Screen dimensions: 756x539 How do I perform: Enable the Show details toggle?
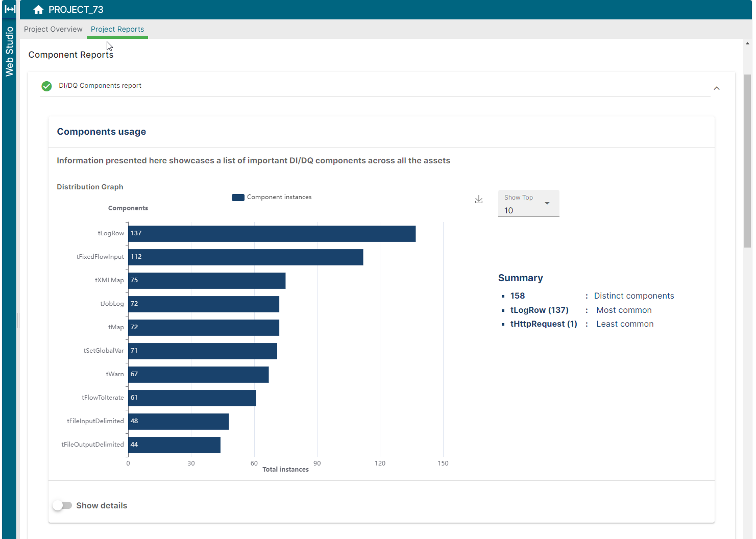[62, 505]
